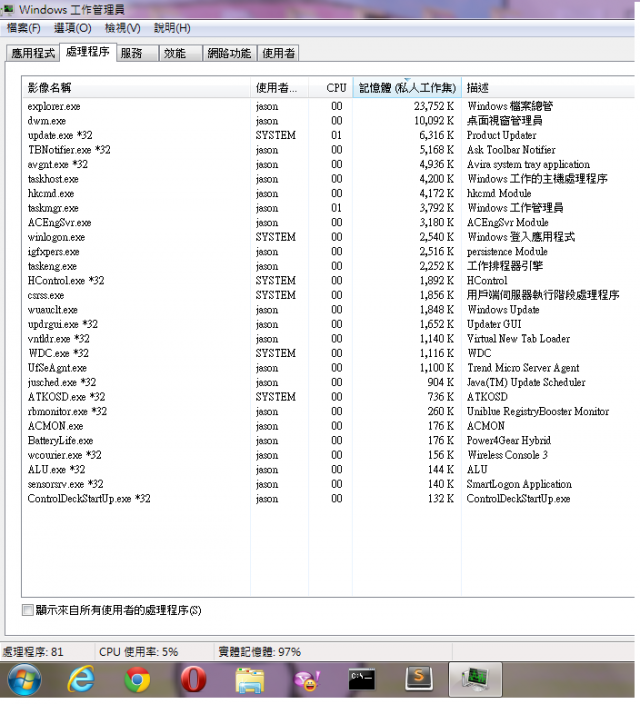Select rbmonitor.exe *32 process row
This screenshot has width=640, height=705.
pyautogui.click(x=328, y=412)
